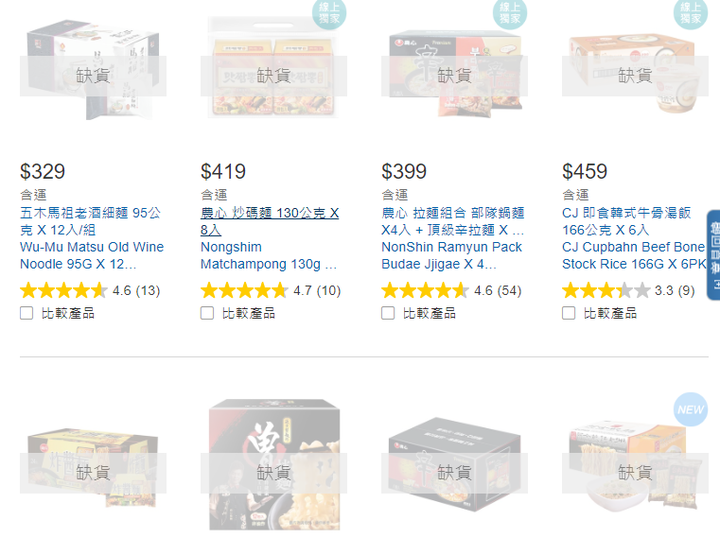Open the Wu-Mu Matsu Old Wine Noodle thumbnail
Image resolution: width=720 pixels, height=555 pixels.
coord(93,69)
